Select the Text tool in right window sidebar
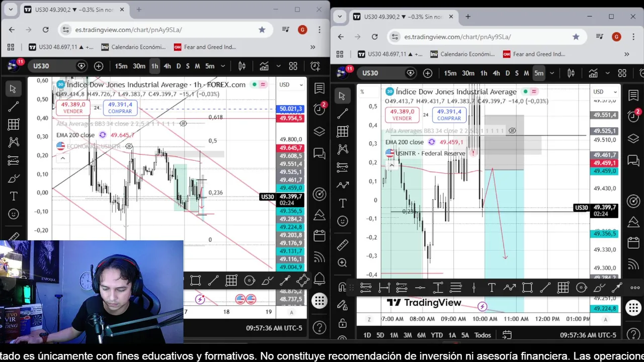 click(343, 203)
